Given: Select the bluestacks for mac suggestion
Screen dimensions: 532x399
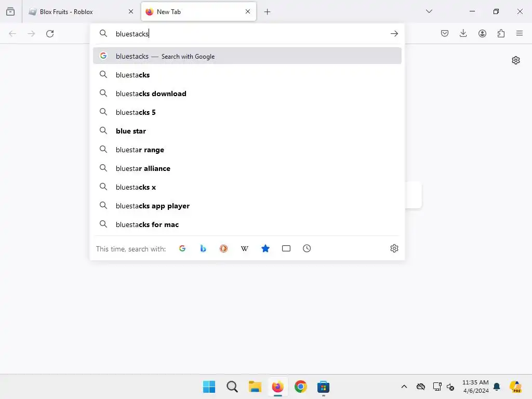Looking at the screenshot, I should pos(247,224).
